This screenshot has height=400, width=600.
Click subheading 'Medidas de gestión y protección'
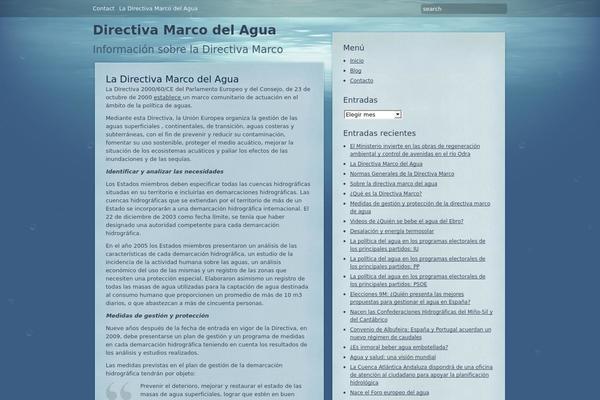157,316
